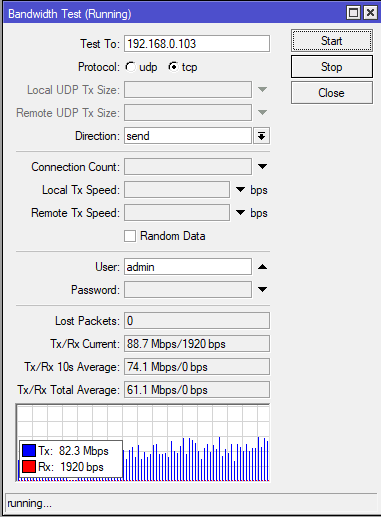Click the Direction field showing send
The width and height of the screenshot is (381, 517).
pos(188,136)
